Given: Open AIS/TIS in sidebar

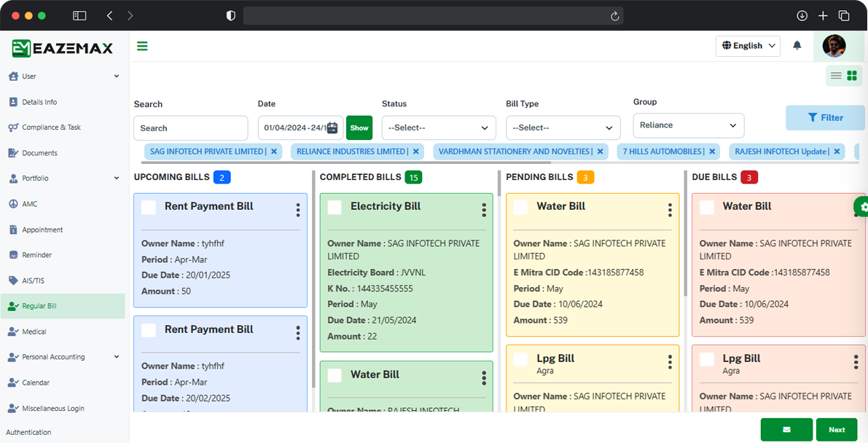Looking at the screenshot, I should (x=63, y=281).
